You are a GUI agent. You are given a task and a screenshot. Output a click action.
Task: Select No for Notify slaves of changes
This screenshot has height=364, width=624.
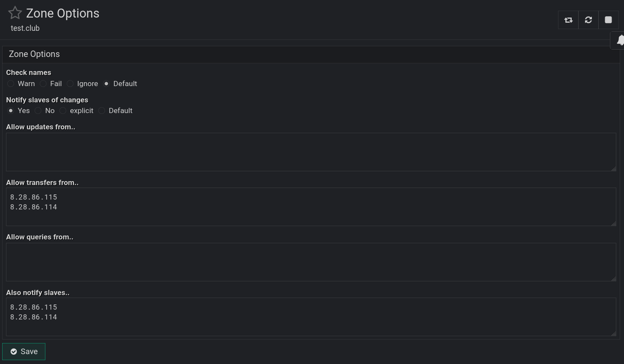38,111
